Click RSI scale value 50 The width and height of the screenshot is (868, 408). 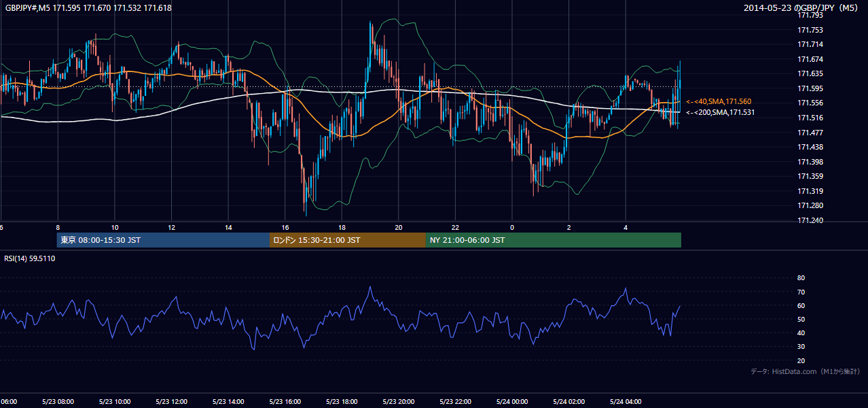point(801,319)
